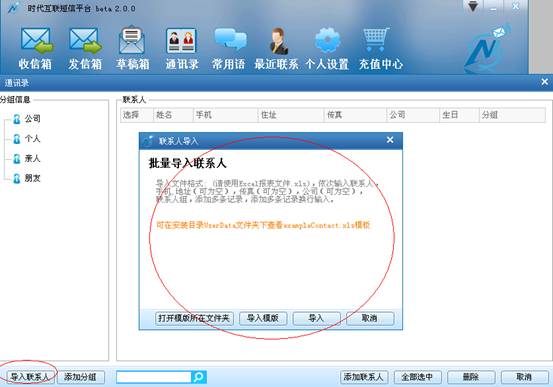553x387 pixels.
Task: Click 打开模板所在文件夹 button
Action: point(194,318)
